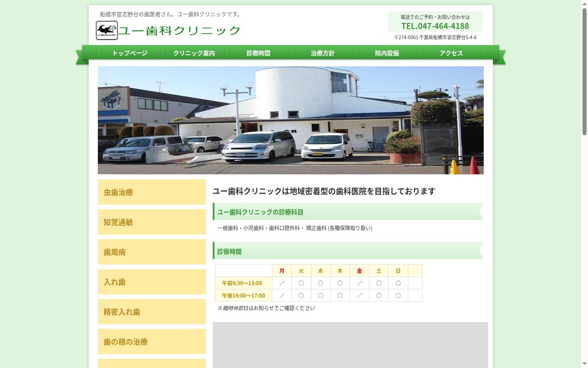
Task: Click the phone number TEL.047-464-4188
Action: click(435, 26)
